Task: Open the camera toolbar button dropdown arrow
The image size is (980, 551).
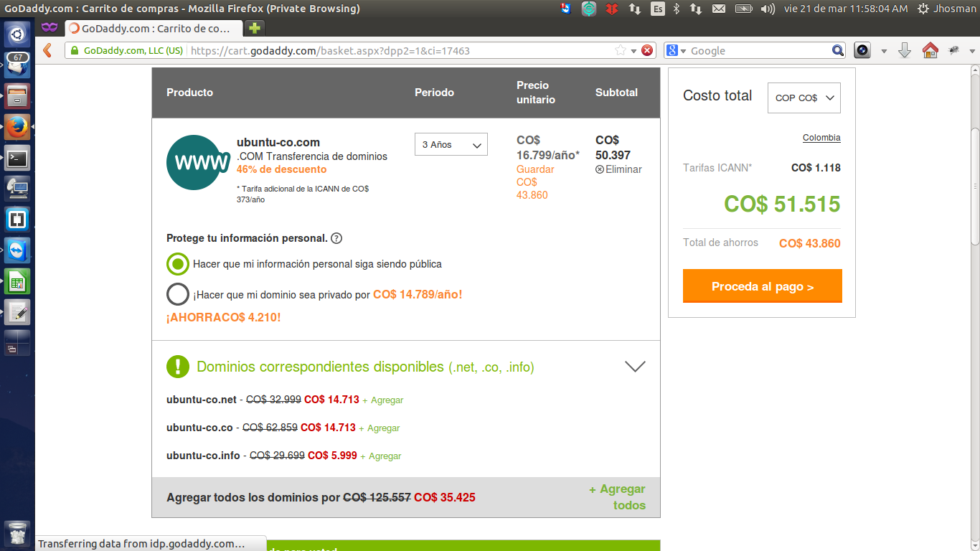Action: pyautogui.click(x=884, y=51)
